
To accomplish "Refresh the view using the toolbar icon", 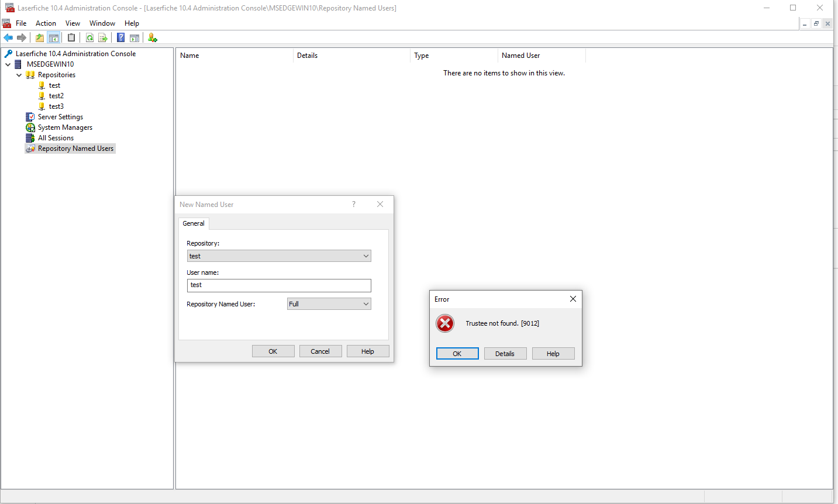I will (90, 38).
